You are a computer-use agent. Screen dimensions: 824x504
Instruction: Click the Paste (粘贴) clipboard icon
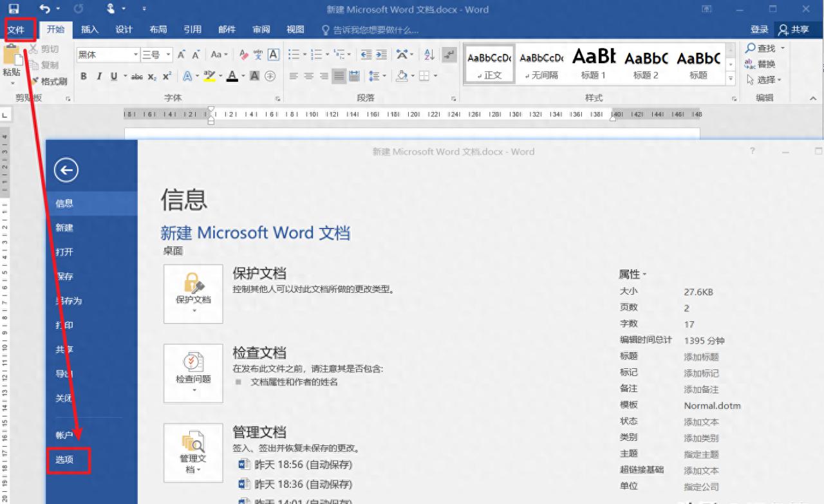tap(13, 55)
